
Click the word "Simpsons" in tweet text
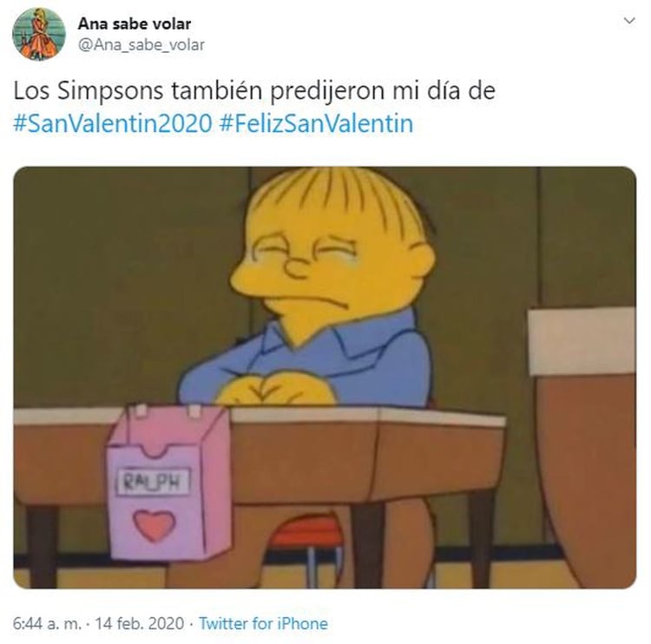coord(110,90)
